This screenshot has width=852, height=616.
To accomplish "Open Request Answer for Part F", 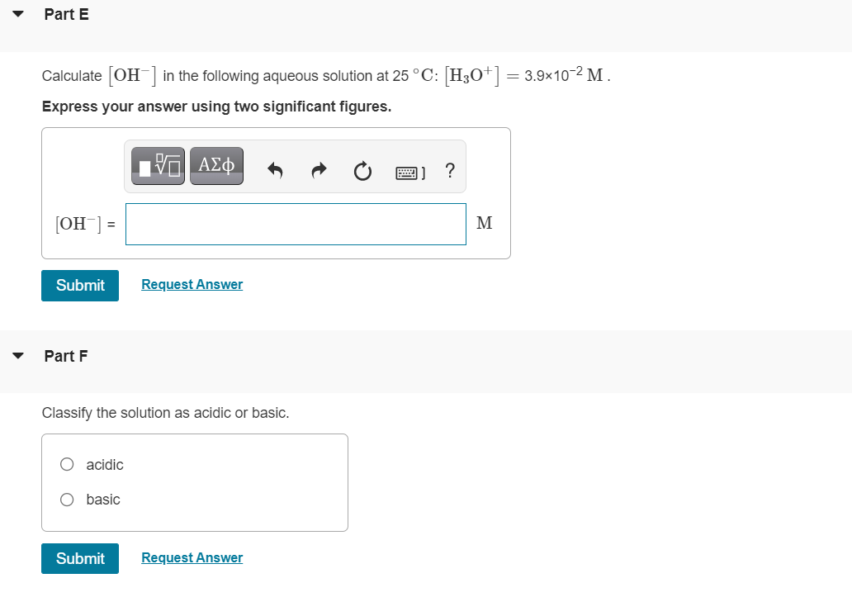I will click(x=192, y=557).
